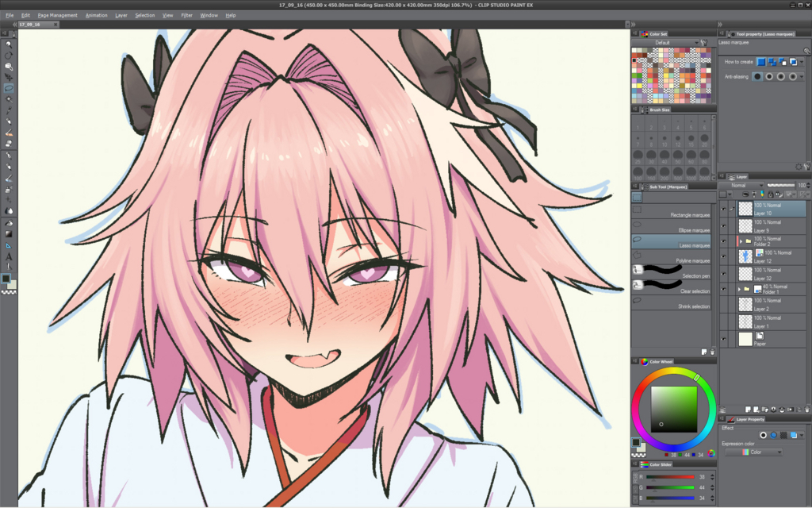Open the Color Set edit wrench icon

point(704,43)
